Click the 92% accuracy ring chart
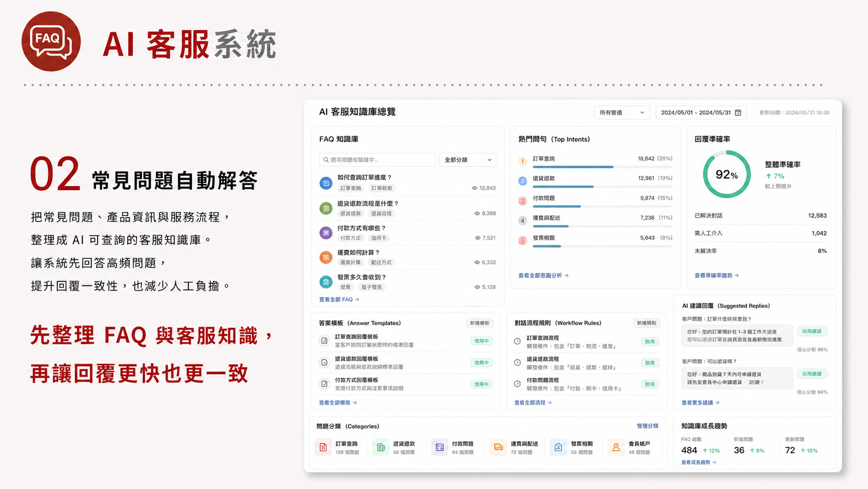 coord(727,175)
